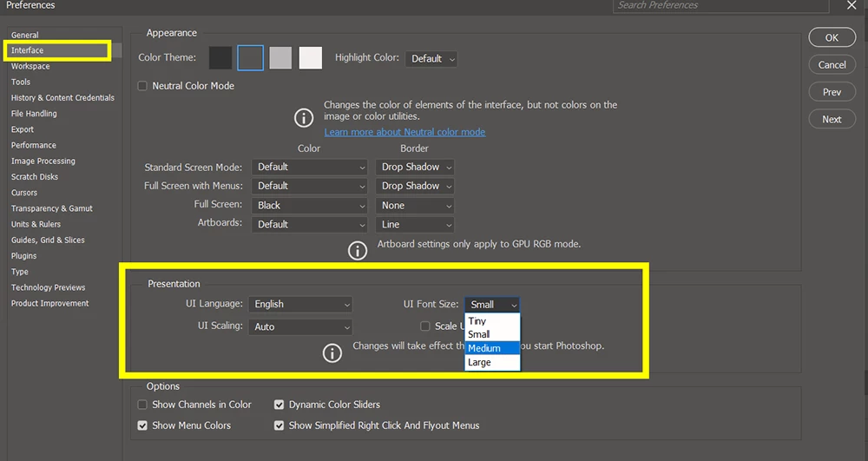
Task: Open the File Handling category
Action: coord(34,114)
